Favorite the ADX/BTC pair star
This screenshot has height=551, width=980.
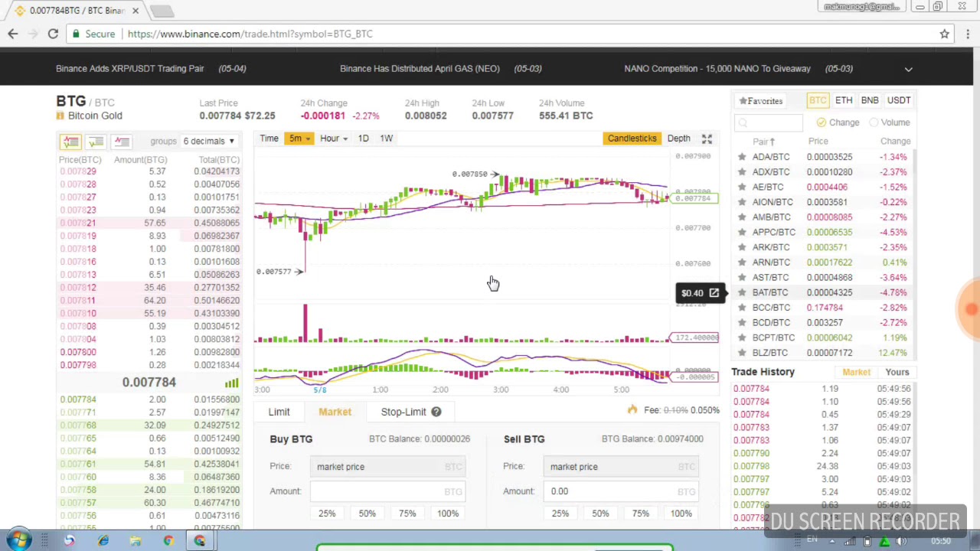(741, 172)
